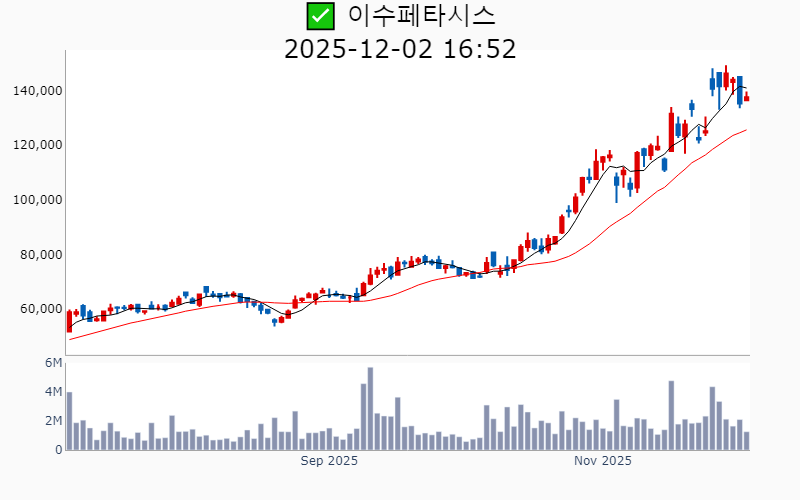Image resolution: width=800 pixels, height=500 pixels.
Task: Click the tallest volume bar in the chart
Action: [x=370, y=410]
